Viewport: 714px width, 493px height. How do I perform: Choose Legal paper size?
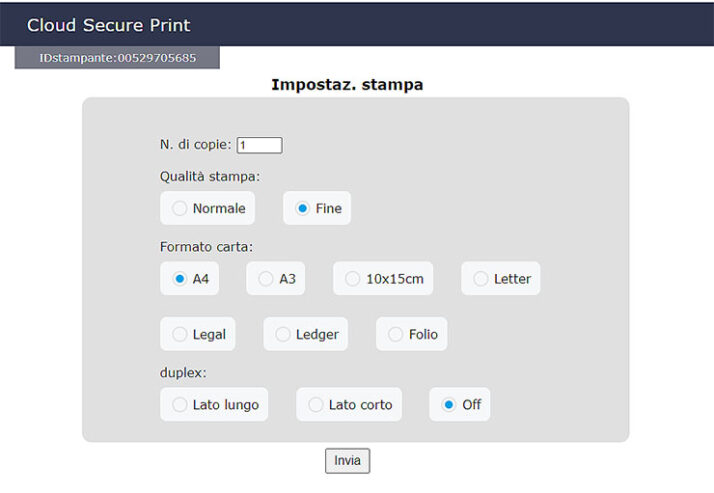180,335
